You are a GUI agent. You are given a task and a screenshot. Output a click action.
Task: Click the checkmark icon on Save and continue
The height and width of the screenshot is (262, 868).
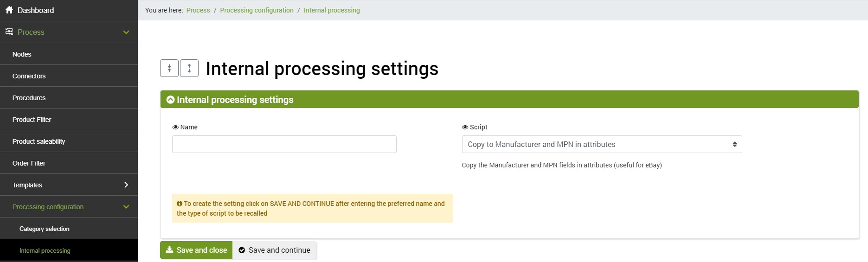tap(242, 250)
